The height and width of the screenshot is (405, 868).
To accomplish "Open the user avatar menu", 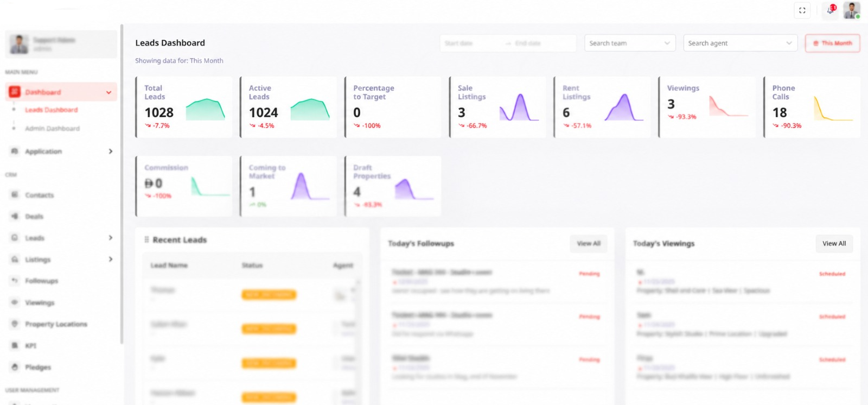I will (x=852, y=10).
